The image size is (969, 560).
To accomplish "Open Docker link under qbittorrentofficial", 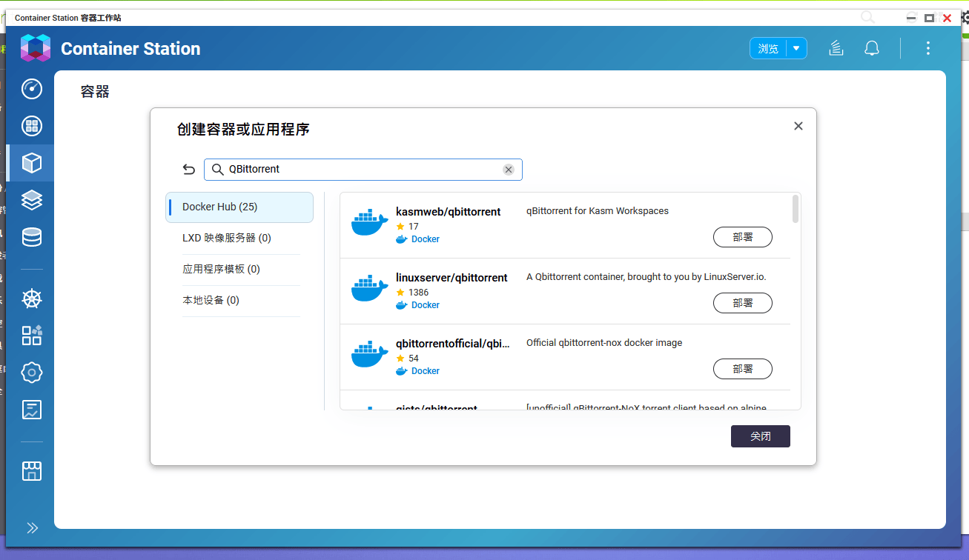I will click(x=426, y=371).
